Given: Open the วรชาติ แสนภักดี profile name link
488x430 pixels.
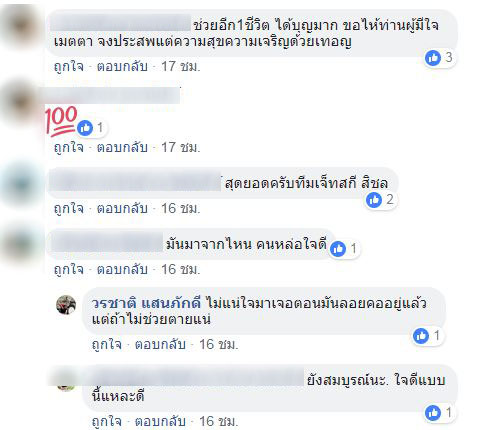Looking at the screenshot, I should click(x=146, y=303).
